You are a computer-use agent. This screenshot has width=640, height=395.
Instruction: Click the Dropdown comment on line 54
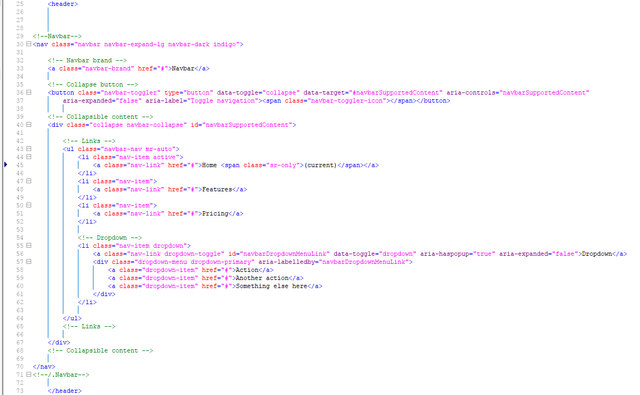point(110,237)
